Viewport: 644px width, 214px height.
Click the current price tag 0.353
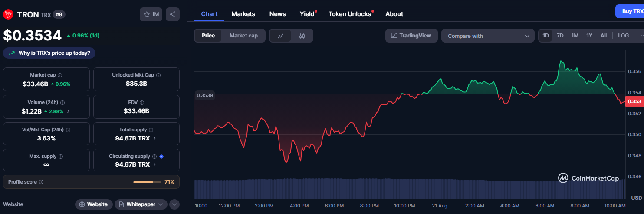(x=634, y=101)
